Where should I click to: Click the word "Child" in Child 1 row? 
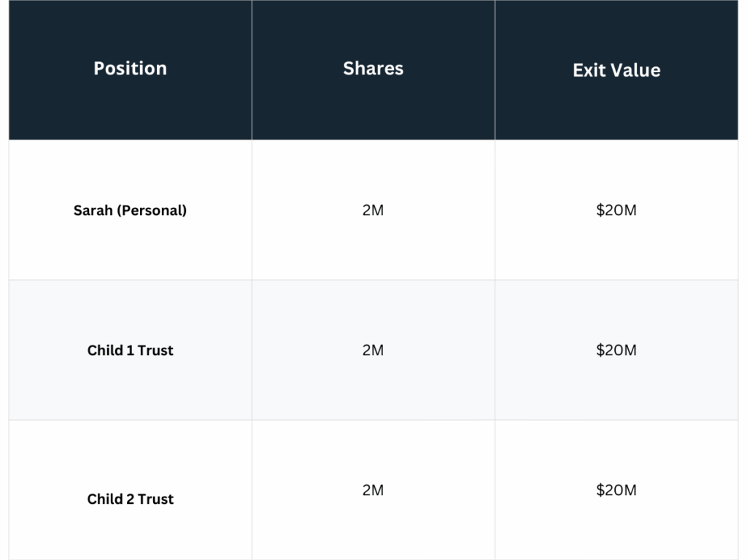105,350
